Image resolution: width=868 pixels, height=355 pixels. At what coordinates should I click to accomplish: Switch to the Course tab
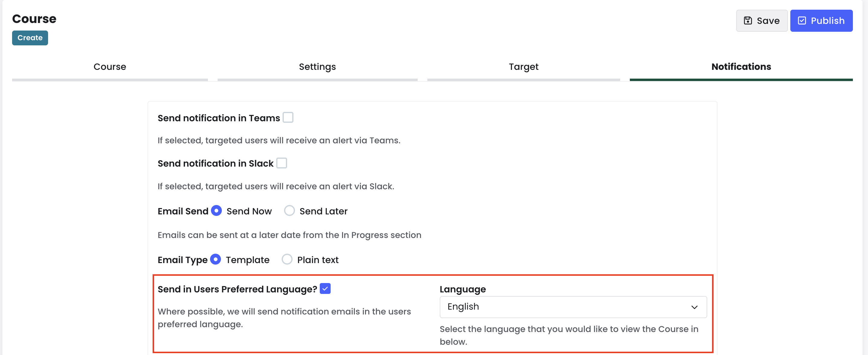(x=110, y=67)
